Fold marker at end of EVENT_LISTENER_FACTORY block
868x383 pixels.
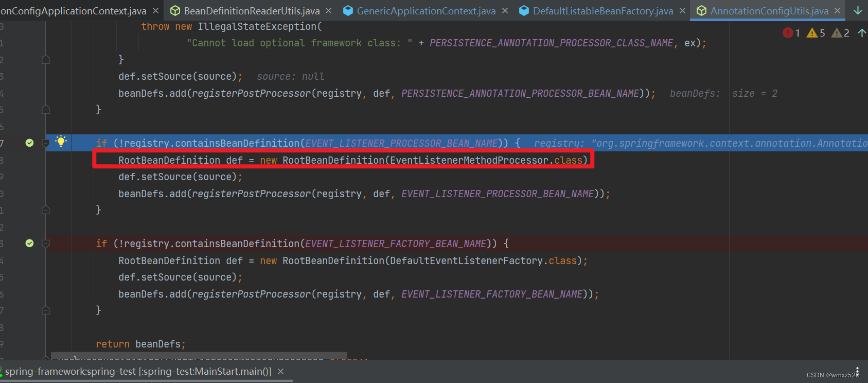[46, 310]
